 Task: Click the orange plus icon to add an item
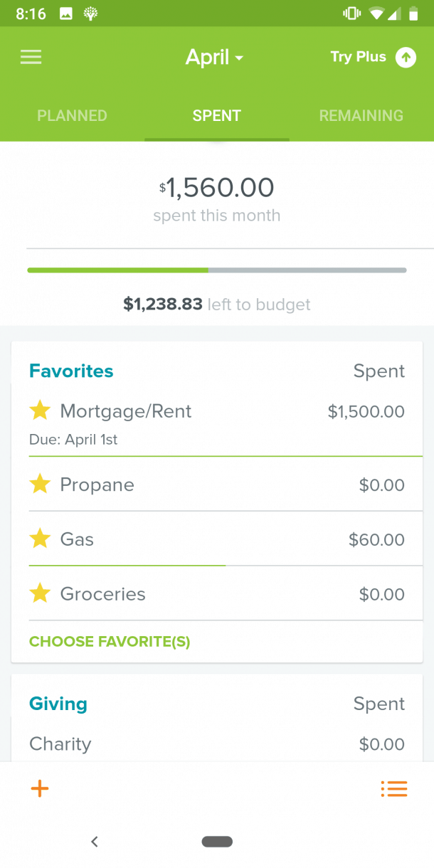point(39,788)
